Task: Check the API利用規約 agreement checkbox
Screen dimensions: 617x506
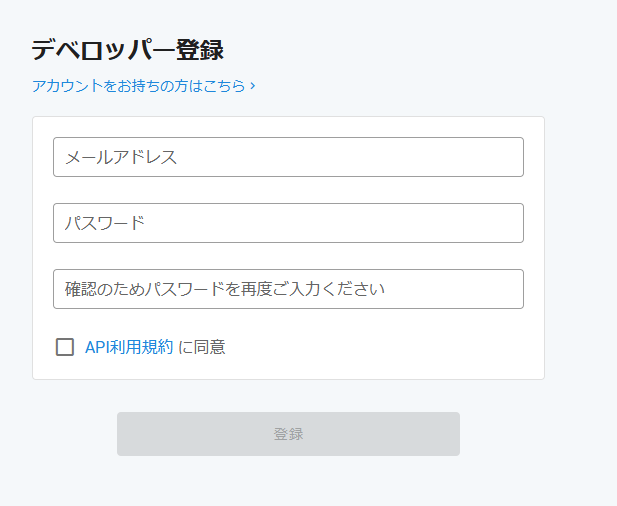Action: pyautogui.click(x=65, y=347)
